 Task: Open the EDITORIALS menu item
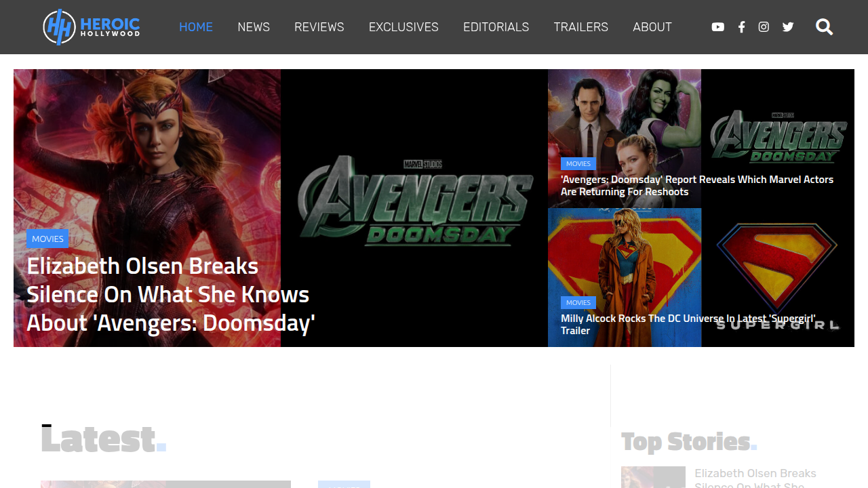pyautogui.click(x=496, y=27)
